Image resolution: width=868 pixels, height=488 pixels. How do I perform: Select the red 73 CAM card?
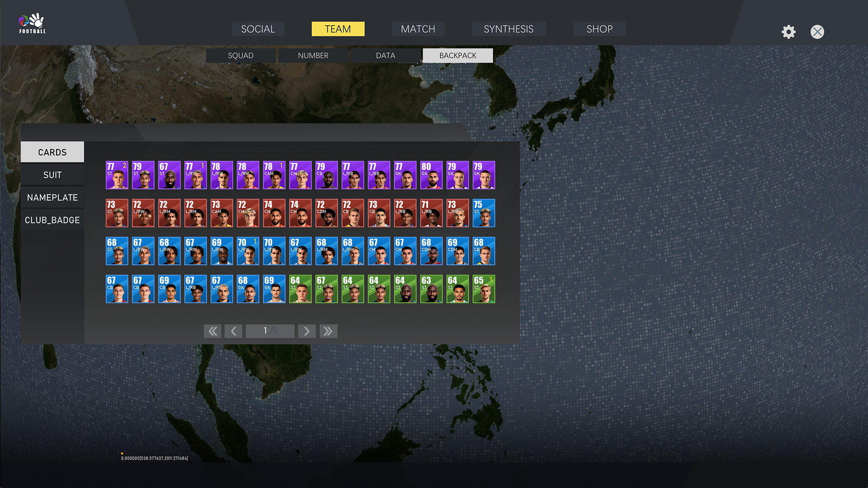pyautogui.click(x=222, y=213)
